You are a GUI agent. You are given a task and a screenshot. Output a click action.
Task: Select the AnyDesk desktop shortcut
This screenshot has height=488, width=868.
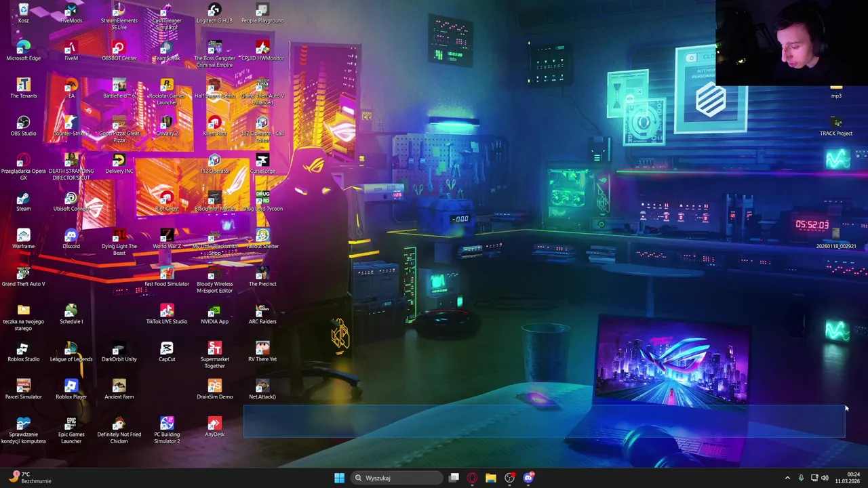click(x=214, y=427)
